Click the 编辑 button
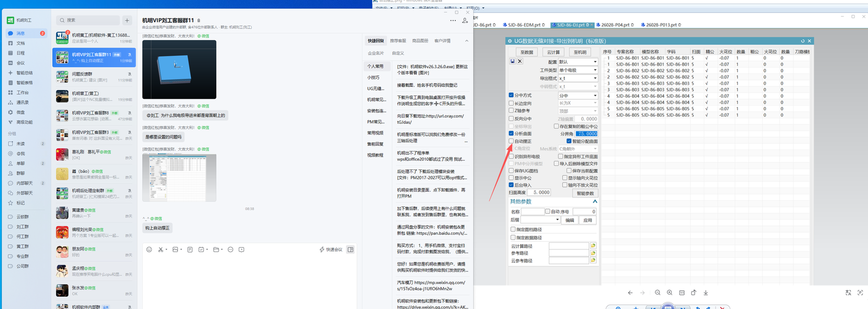Screen dimensions: 868x309 point(570,220)
